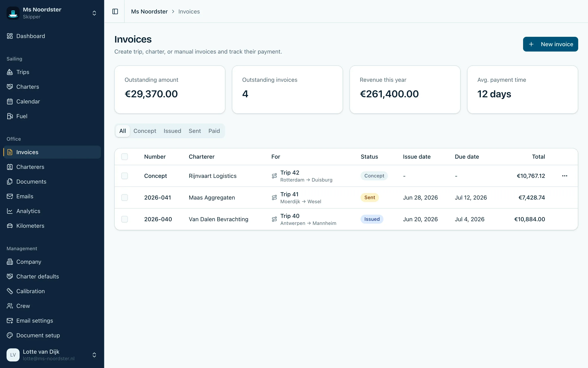The image size is (588, 368).
Task: Click the Status column header
Action: tap(369, 157)
